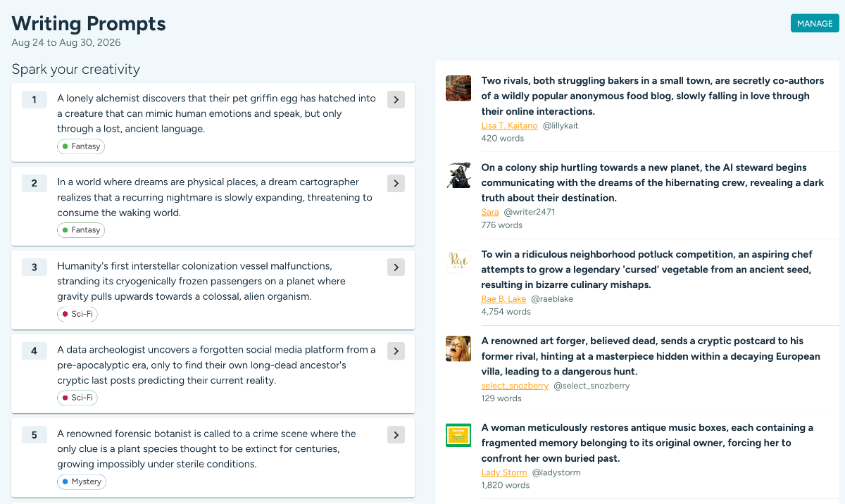Open Lady Storm's author page

pyautogui.click(x=504, y=472)
